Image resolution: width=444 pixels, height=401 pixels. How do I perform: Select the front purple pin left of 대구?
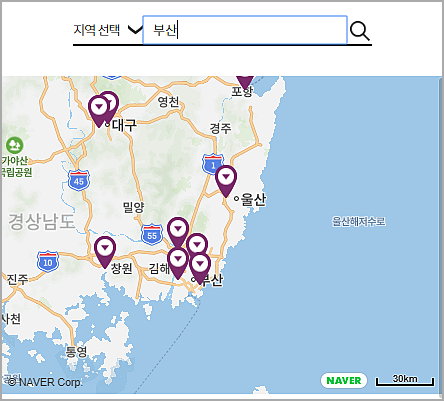(99, 111)
